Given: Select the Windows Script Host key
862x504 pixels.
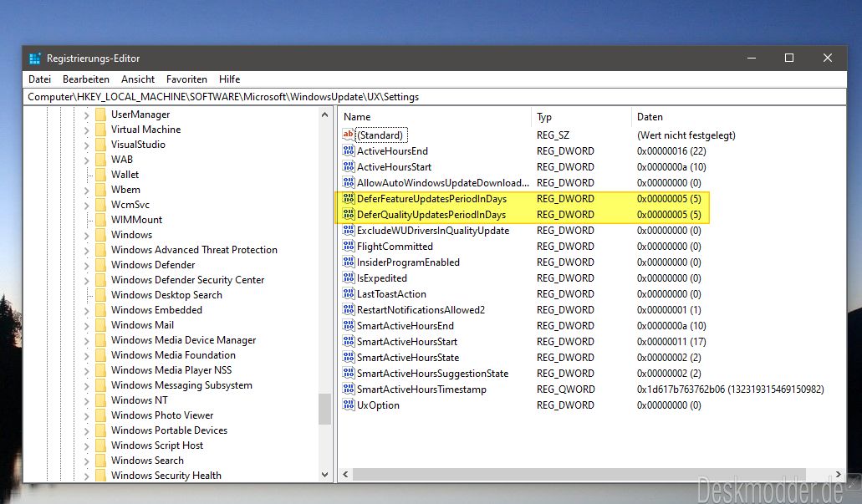Looking at the screenshot, I should coord(156,445).
